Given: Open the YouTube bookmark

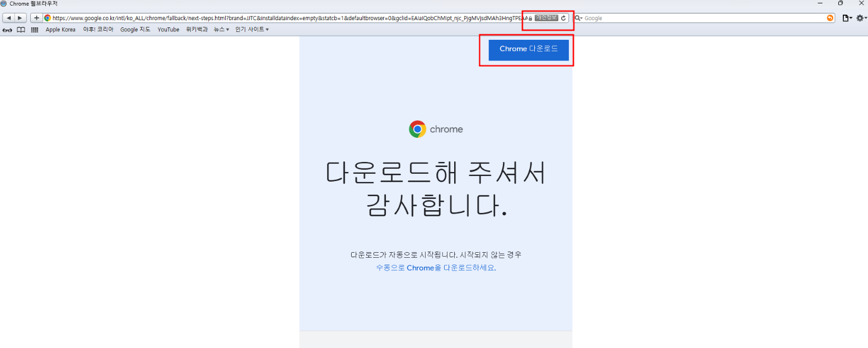Looking at the screenshot, I should [x=169, y=30].
